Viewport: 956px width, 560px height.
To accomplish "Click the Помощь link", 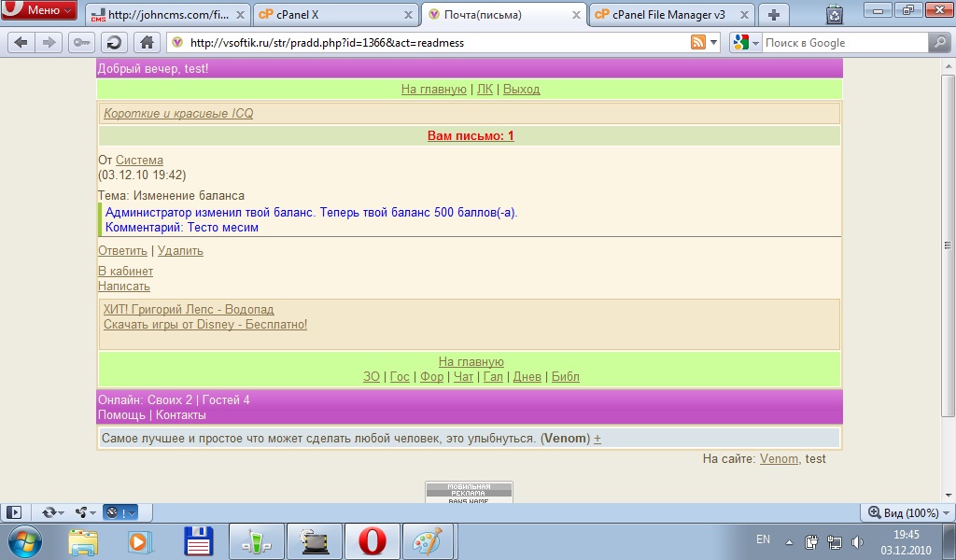I will [x=121, y=415].
